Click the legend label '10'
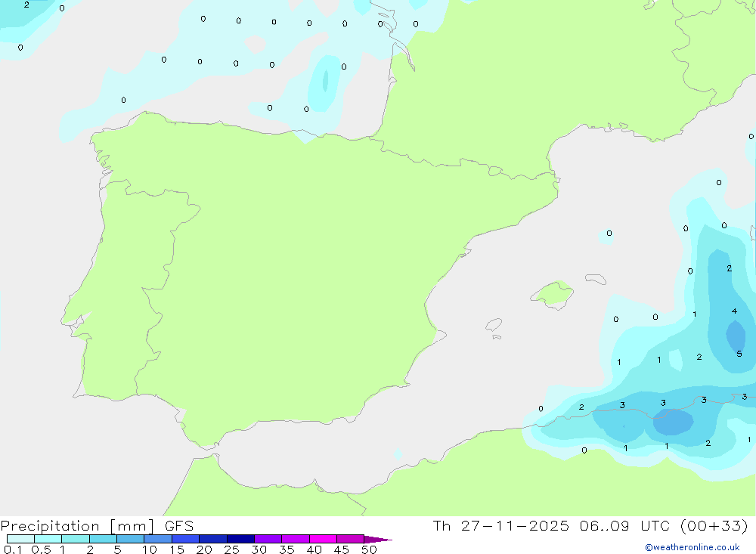 tap(150, 549)
